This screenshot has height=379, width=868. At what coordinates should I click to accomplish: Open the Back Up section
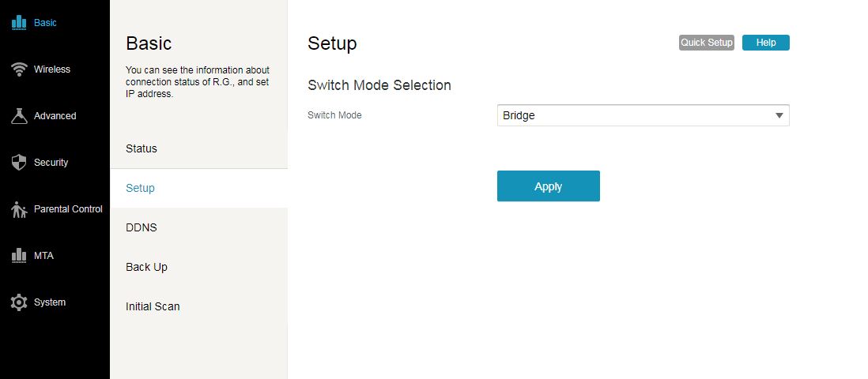click(146, 267)
